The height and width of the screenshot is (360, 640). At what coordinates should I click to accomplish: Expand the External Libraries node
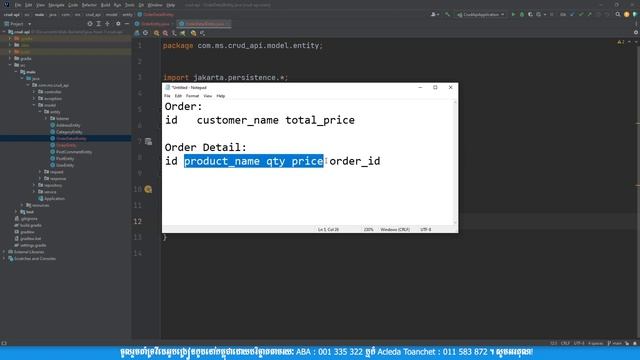click(x=4, y=252)
